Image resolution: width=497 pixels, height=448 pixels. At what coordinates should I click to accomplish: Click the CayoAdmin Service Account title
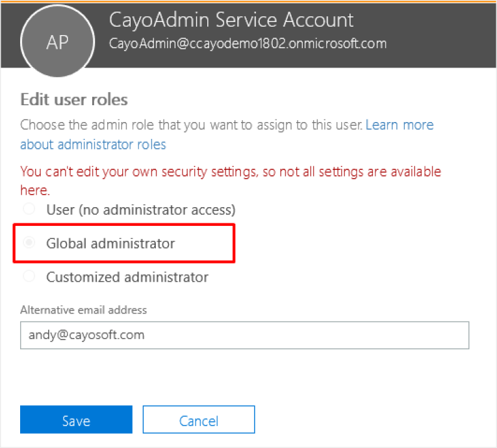(231, 19)
